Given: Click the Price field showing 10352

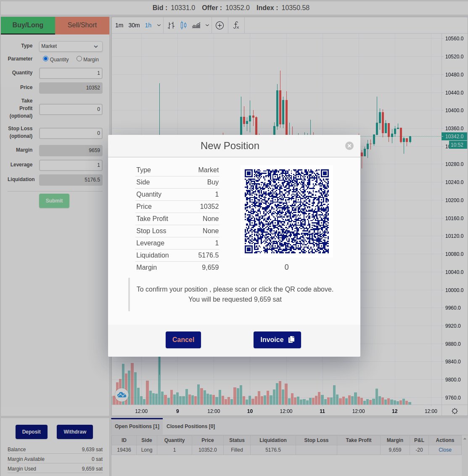Looking at the screenshot, I should pos(71,88).
